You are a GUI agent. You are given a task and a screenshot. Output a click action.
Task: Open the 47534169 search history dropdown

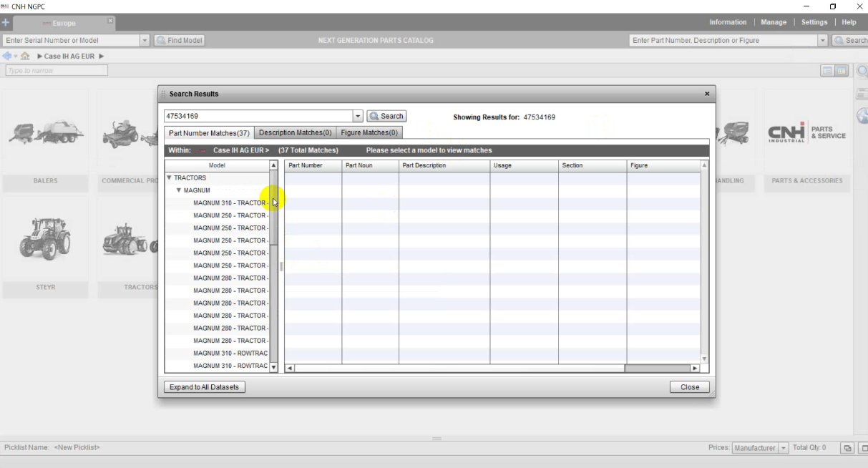coord(358,116)
